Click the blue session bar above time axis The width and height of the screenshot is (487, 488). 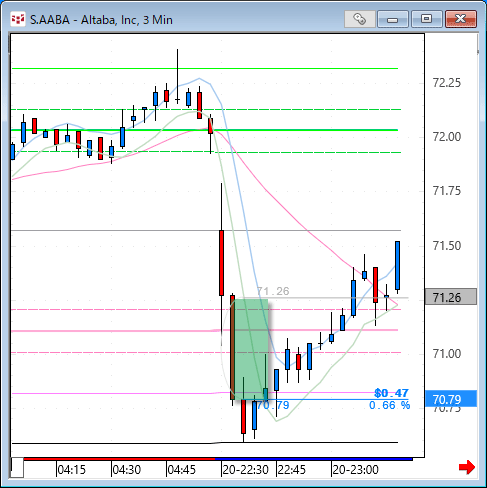314,459
